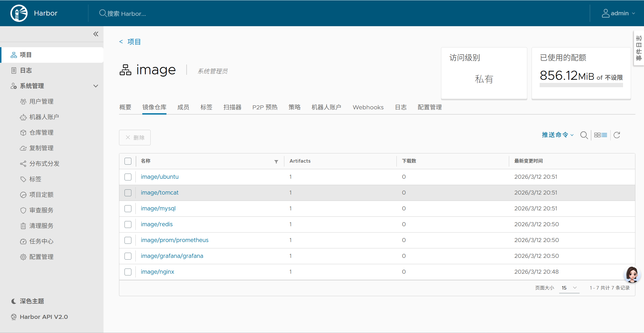The width and height of the screenshot is (644, 333).
Task: Open the admin user dropdown
Action: click(x=618, y=13)
